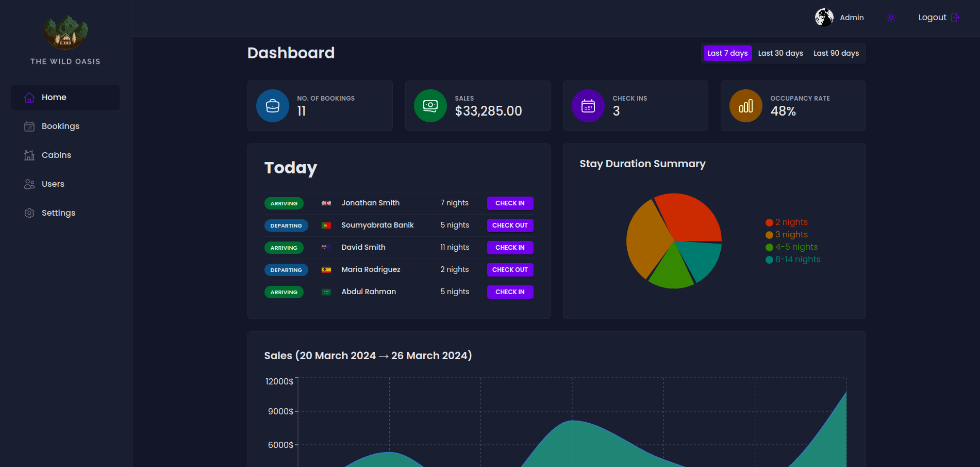
Task: Click the Wild Oasis logo image
Action: coord(65,34)
